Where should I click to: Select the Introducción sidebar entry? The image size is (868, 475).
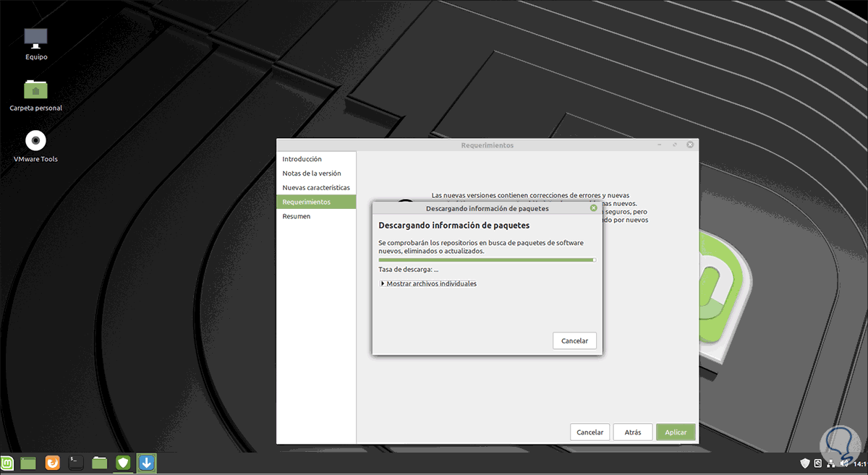tap(304, 158)
